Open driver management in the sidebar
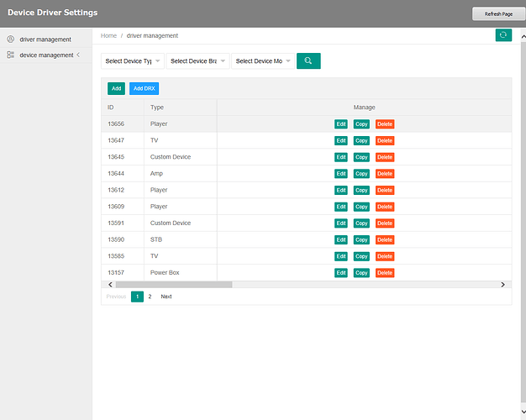The height and width of the screenshot is (420, 526). pyautogui.click(x=45, y=39)
